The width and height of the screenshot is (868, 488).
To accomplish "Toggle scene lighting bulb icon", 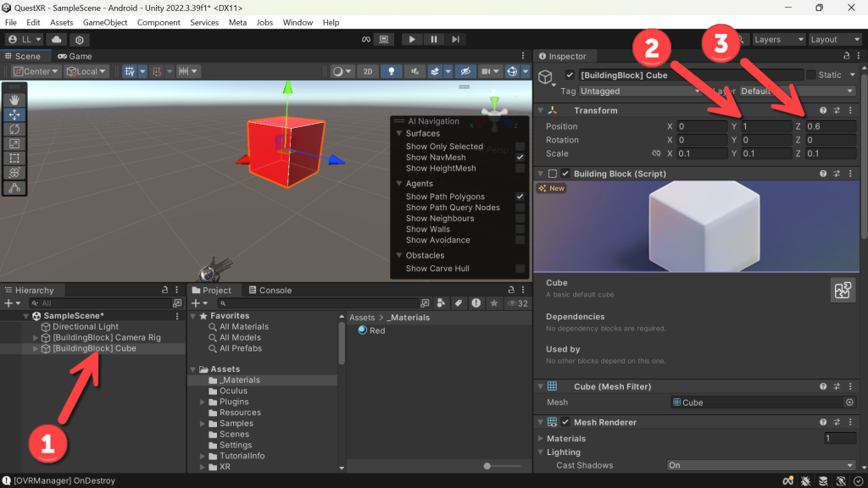I will [392, 71].
